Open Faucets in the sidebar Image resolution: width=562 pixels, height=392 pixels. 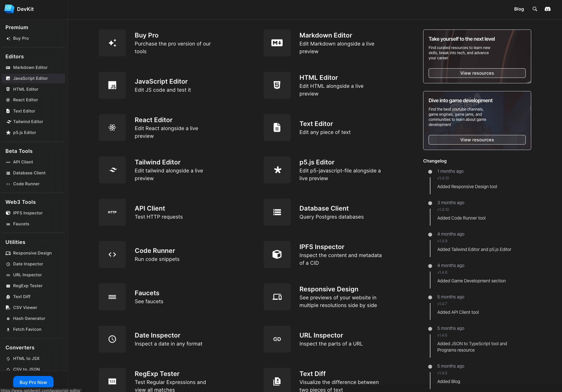coord(33,224)
